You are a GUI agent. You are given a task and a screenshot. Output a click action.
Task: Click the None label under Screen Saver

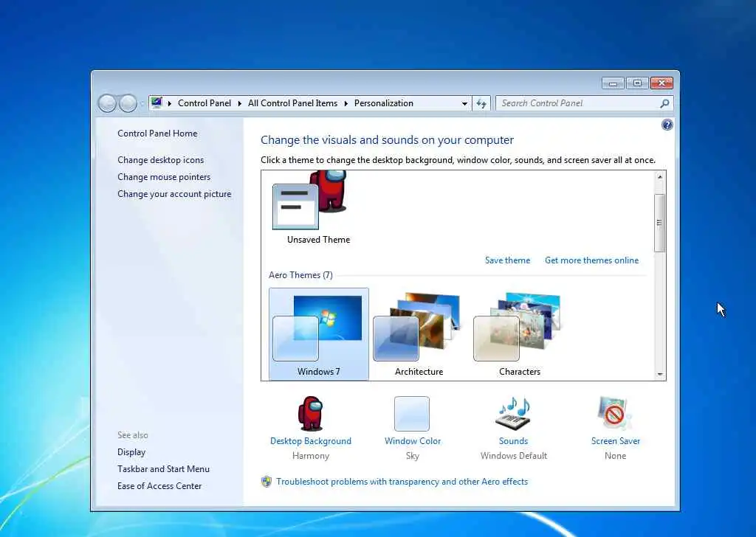click(x=615, y=456)
